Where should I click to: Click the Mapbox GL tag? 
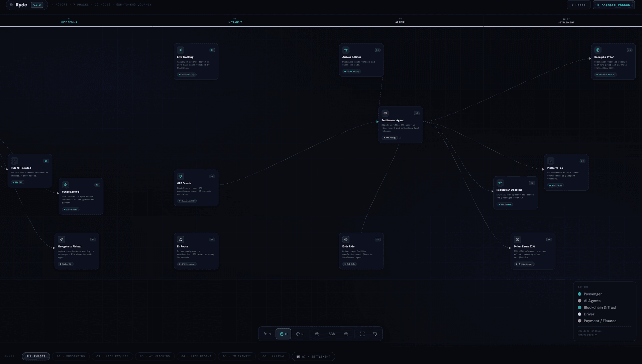66,264
